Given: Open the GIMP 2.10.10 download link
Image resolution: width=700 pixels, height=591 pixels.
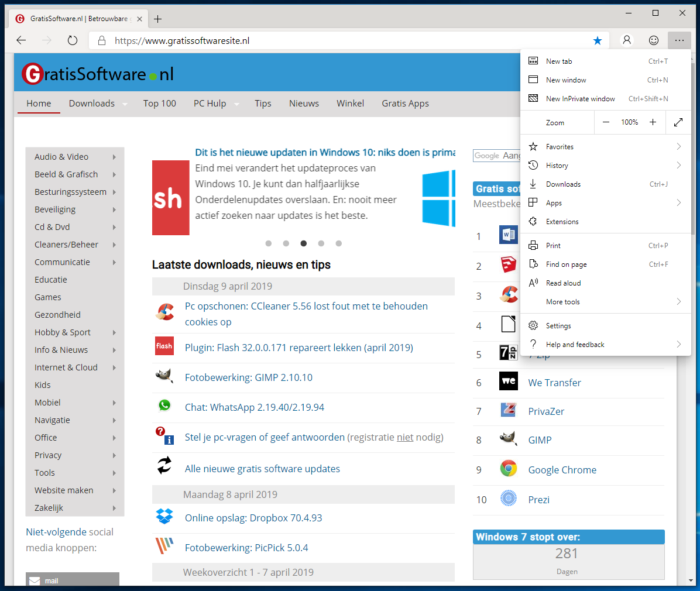Looking at the screenshot, I should tap(248, 377).
